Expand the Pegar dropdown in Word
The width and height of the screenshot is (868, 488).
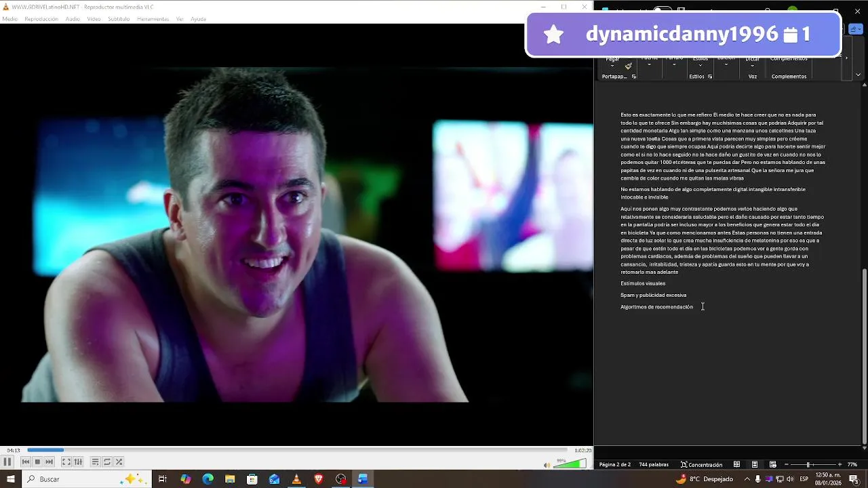612,66
